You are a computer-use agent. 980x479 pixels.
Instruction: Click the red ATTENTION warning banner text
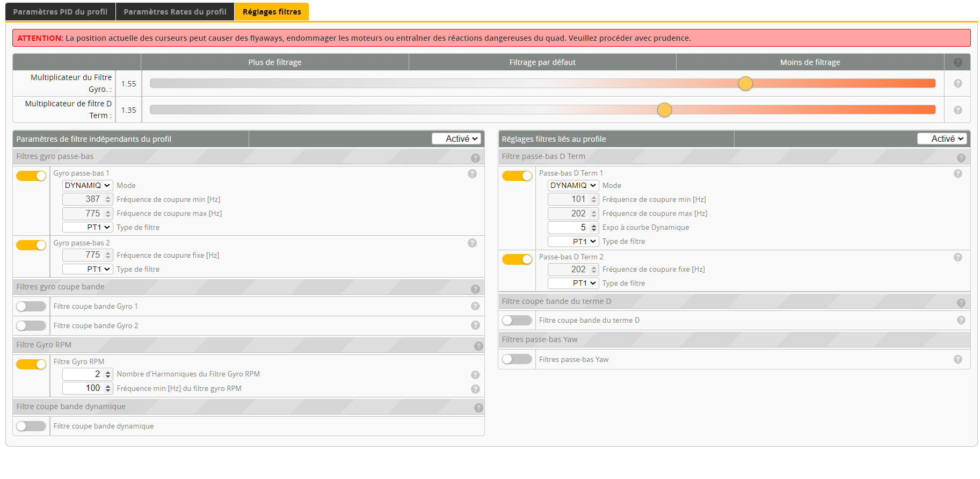(x=354, y=38)
